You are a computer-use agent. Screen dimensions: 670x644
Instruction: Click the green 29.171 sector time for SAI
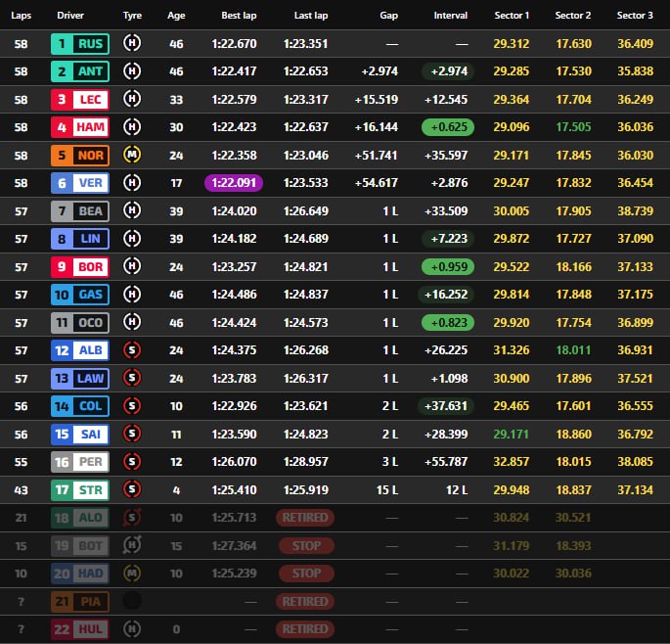click(x=512, y=434)
